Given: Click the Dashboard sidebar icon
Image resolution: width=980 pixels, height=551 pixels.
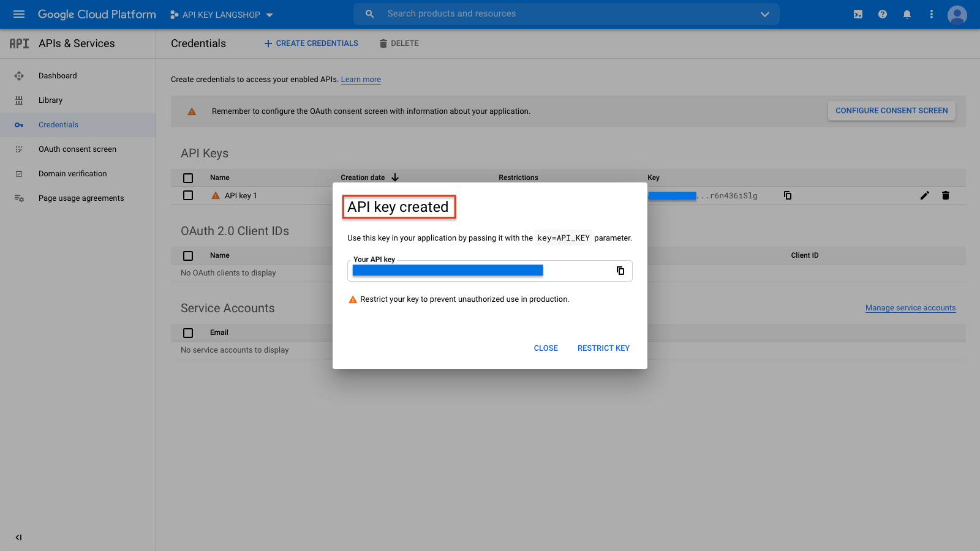Looking at the screenshot, I should [19, 76].
